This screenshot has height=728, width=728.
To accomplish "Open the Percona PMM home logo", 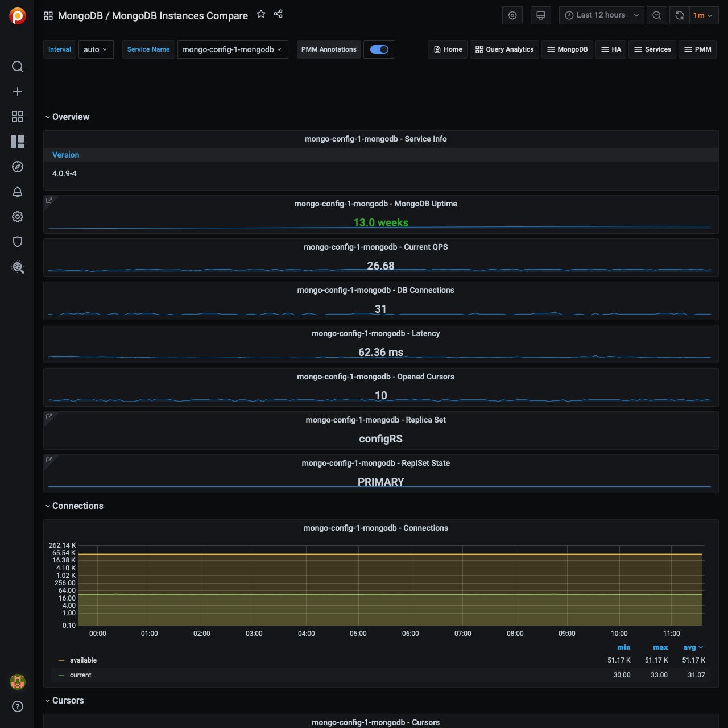I will (18, 16).
